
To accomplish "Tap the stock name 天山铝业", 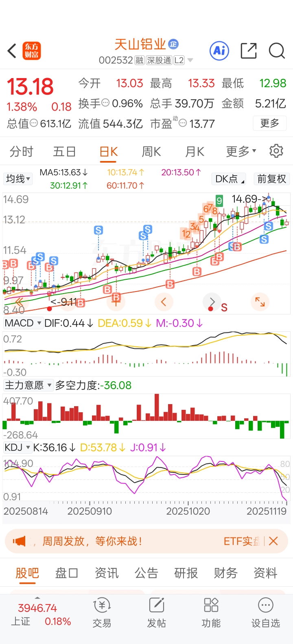I will (140, 44).
